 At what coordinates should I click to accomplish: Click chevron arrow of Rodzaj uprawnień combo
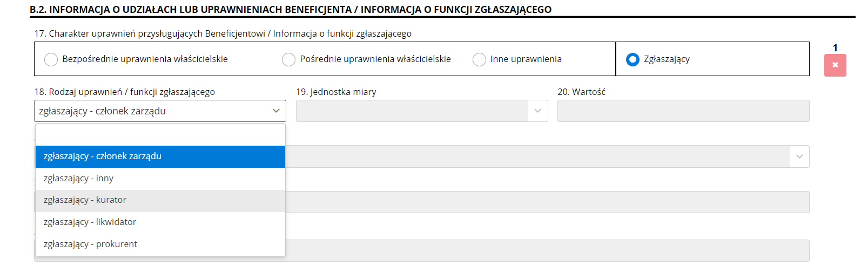click(x=276, y=111)
